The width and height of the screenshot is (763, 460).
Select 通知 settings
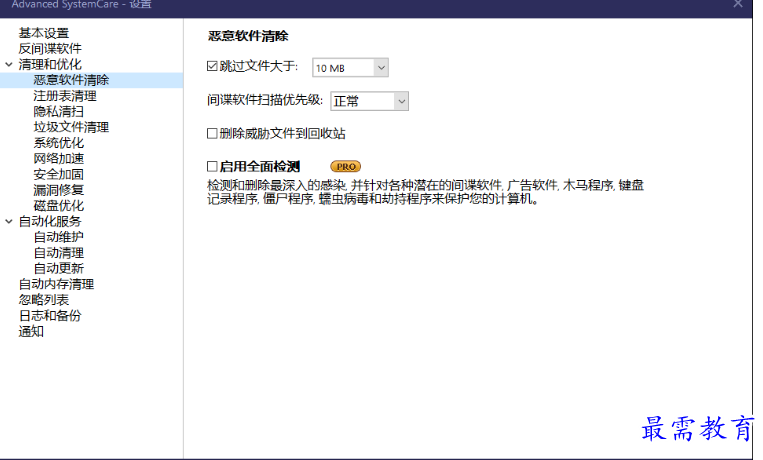click(31, 331)
